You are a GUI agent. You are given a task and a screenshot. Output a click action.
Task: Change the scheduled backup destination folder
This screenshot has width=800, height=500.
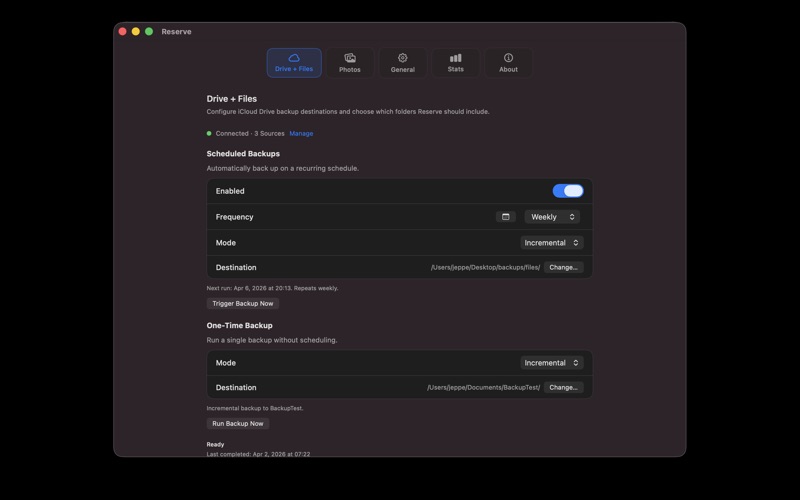(x=563, y=267)
